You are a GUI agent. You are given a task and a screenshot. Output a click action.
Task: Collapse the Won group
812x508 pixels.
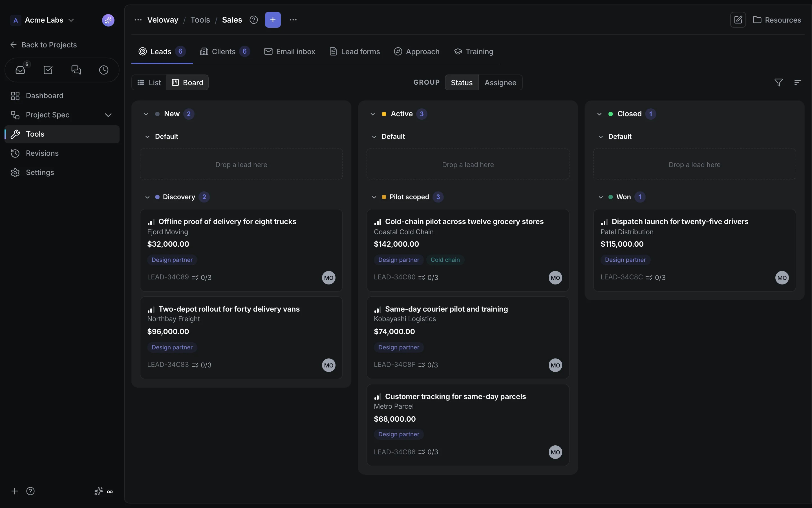point(601,197)
